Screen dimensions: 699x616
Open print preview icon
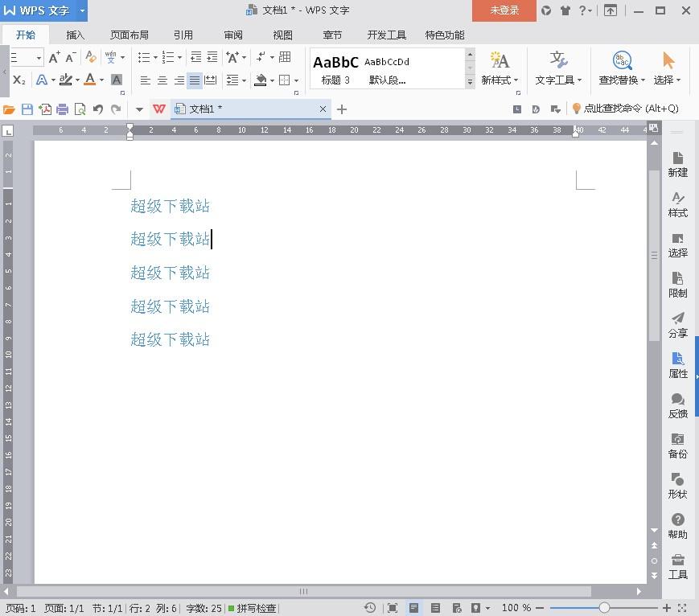pos(80,109)
